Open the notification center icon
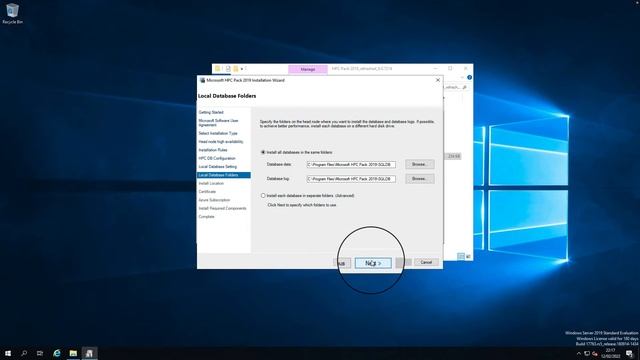The image size is (640, 360). pyautogui.click(x=630, y=353)
